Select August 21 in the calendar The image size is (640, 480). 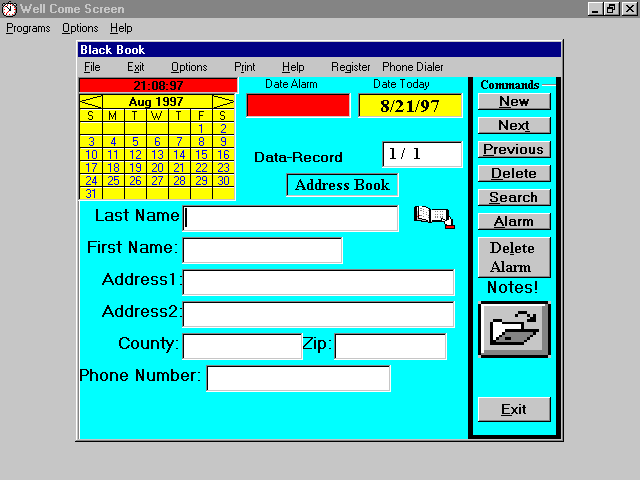click(x=179, y=168)
